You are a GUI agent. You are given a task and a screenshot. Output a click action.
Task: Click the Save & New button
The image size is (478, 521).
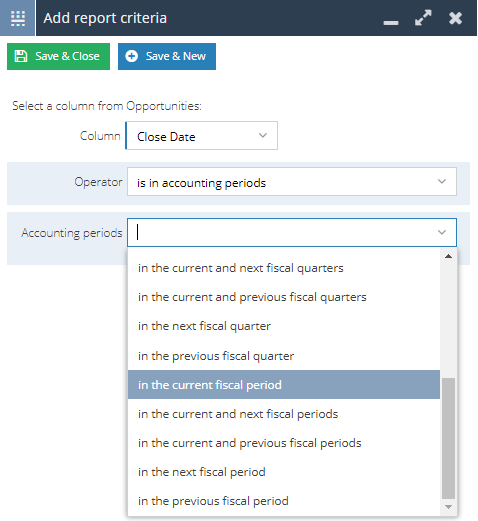pos(167,56)
